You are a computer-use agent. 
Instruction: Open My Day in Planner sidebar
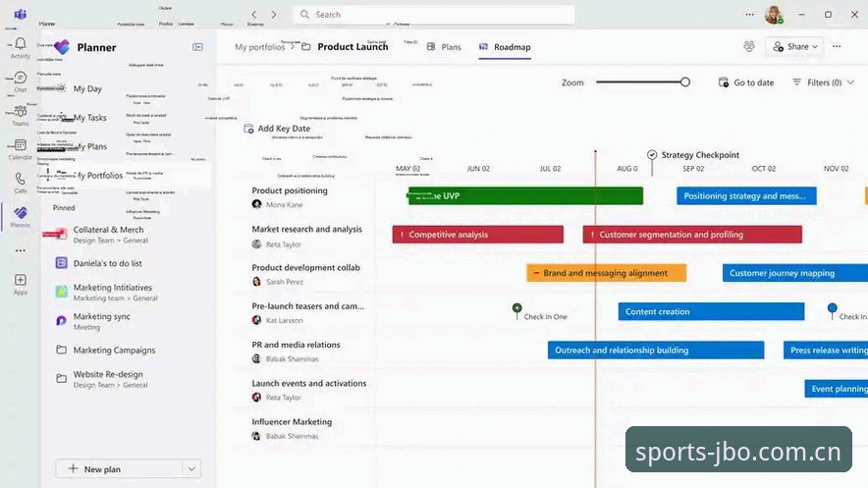(x=87, y=88)
